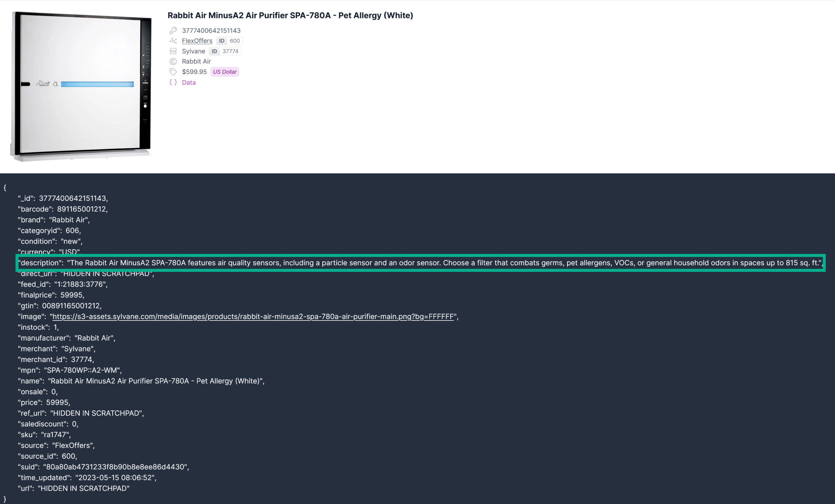Image resolution: width=835 pixels, height=504 pixels.
Task: Click the "finalprice": 59995 line
Action: coord(51,295)
